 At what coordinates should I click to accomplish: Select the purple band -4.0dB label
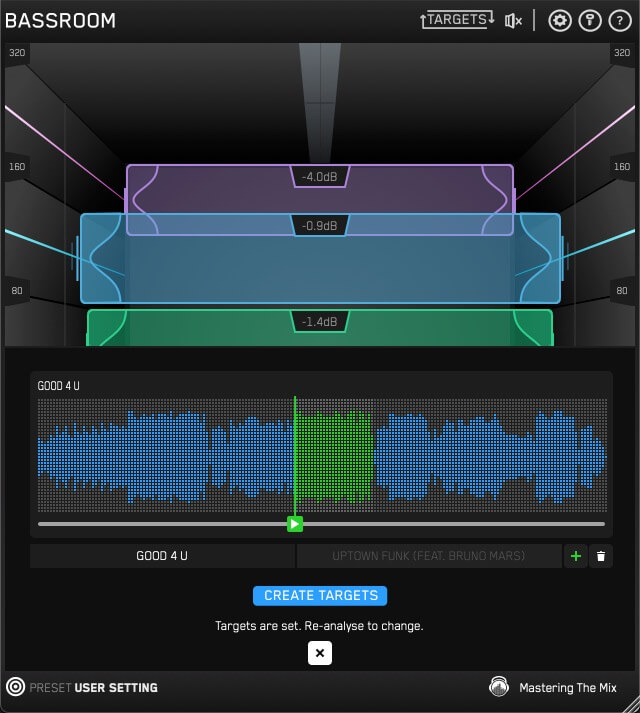[320, 176]
